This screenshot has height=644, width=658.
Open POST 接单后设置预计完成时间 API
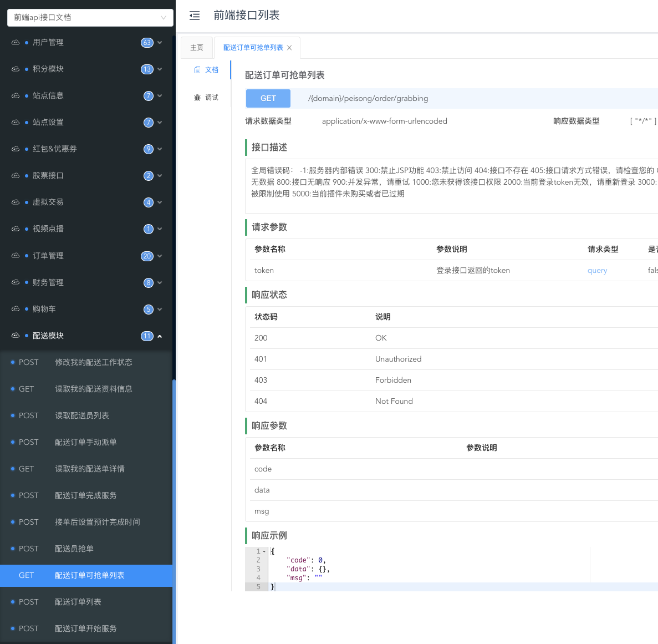coord(86,523)
